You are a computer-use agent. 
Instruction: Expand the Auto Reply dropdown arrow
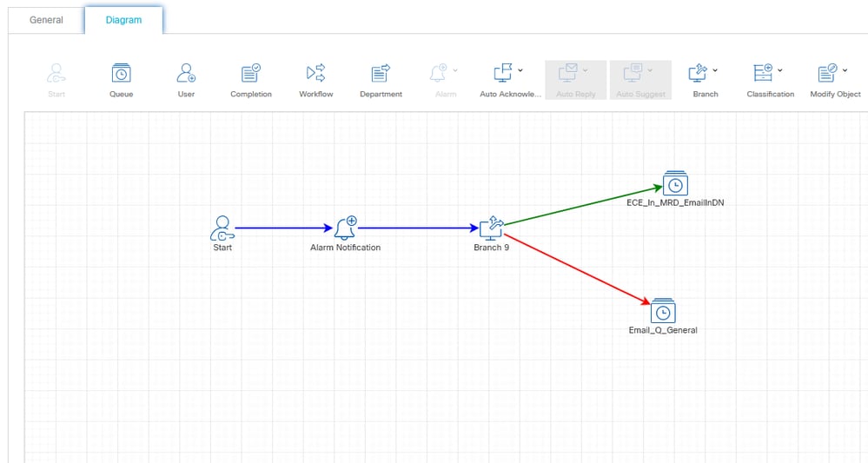tap(585, 70)
